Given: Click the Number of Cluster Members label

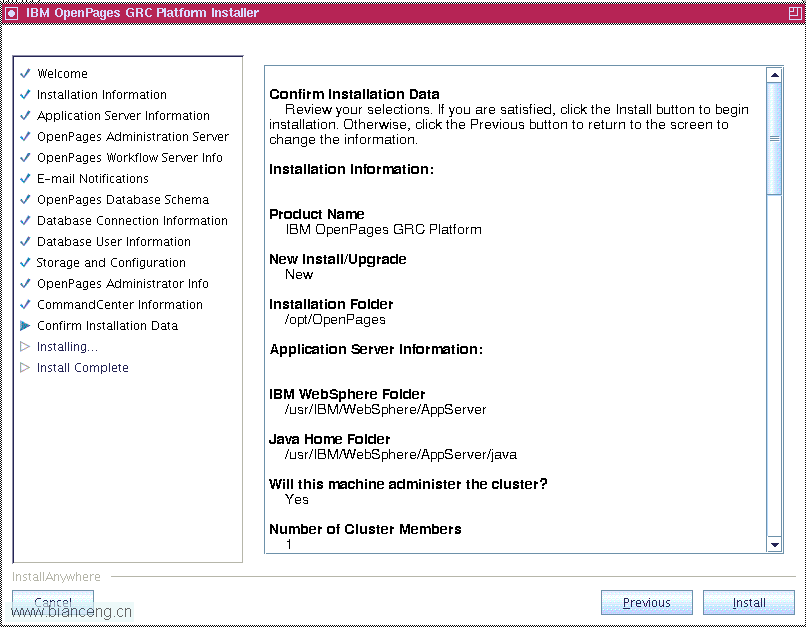Looking at the screenshot, I should point(365,529).
